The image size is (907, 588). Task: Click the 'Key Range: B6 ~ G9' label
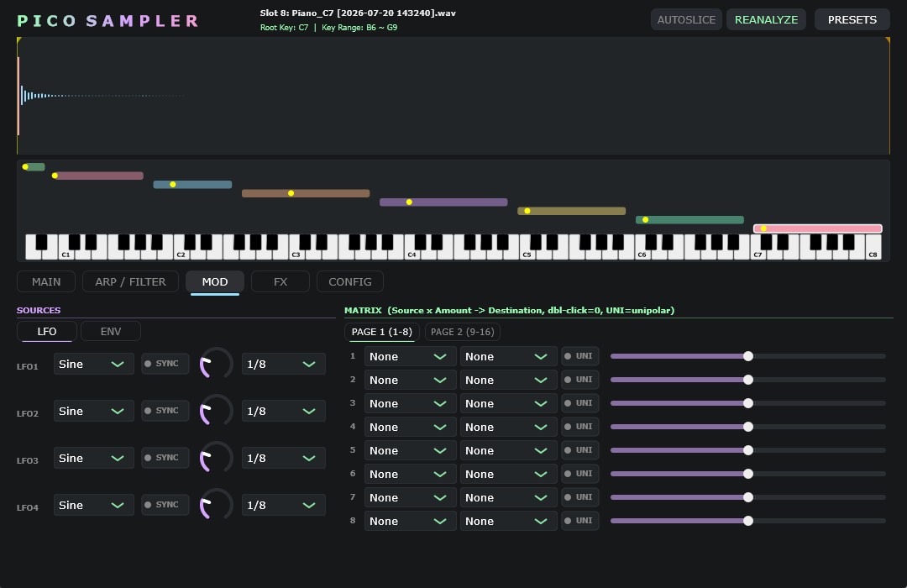359,27
